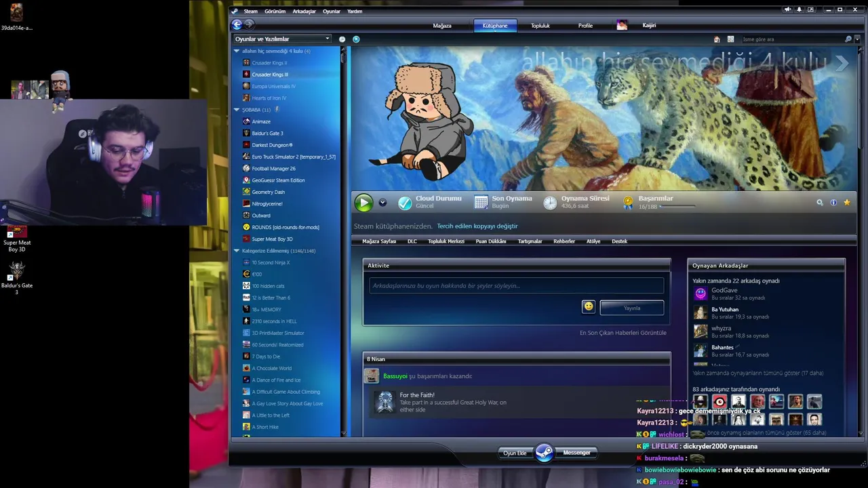Click 'Tercih edilen kopyayı değiştir' link
The width and height of the screenshot is (868, 488).
(477, 226)
